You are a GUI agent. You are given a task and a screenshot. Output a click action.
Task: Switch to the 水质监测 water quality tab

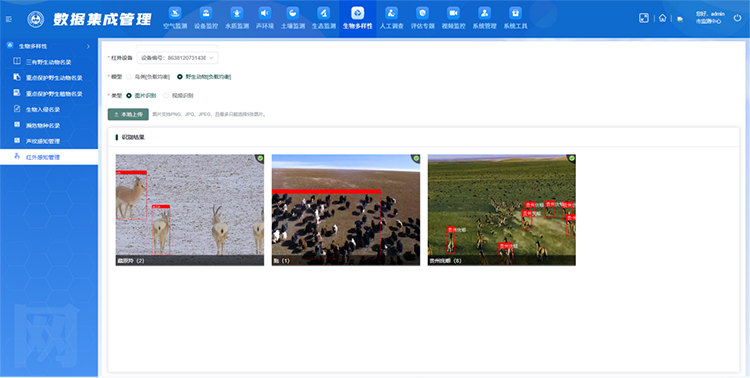tap(237, 18)
